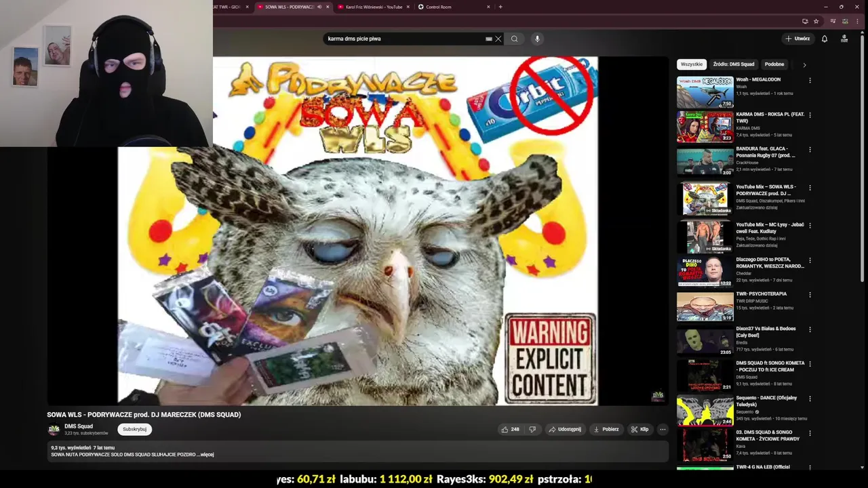Open TWR- PSYCHOTERAPIA thumbnail

(x=705, y=306)
